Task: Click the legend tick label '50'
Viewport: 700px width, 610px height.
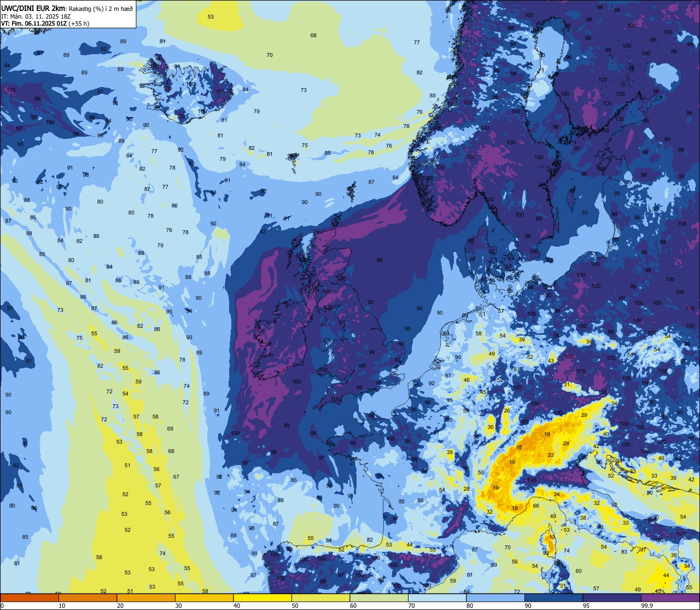Action: pyautogui.click(x=295, y=606)
